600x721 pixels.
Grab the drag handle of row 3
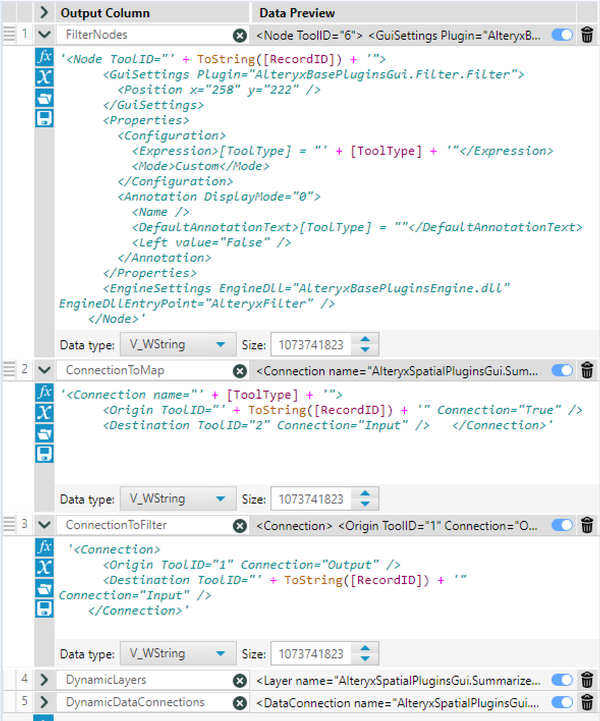(x=9, y=524)
